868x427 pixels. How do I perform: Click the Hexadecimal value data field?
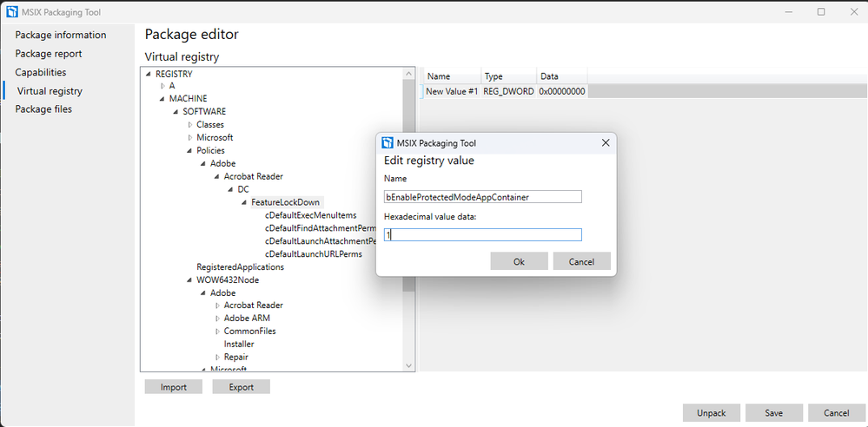483,235
